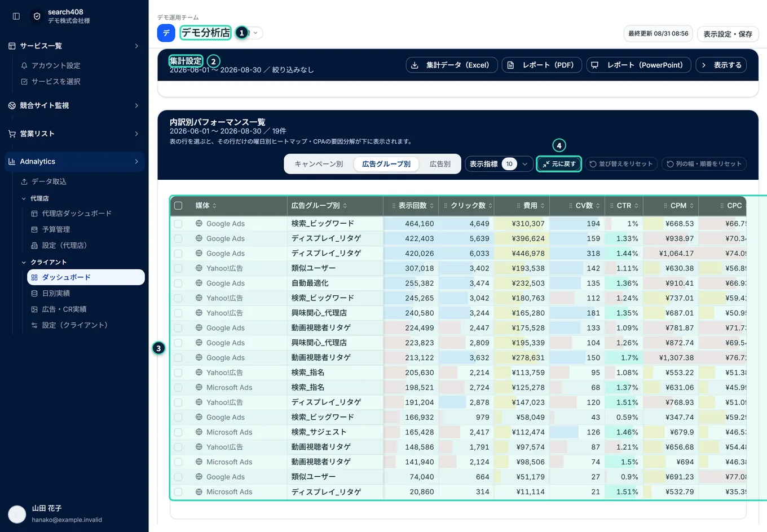This screenshot has height=532, width=767.
Task: Expand the 営業リスト sidebar section
Action: coord(74,134)
